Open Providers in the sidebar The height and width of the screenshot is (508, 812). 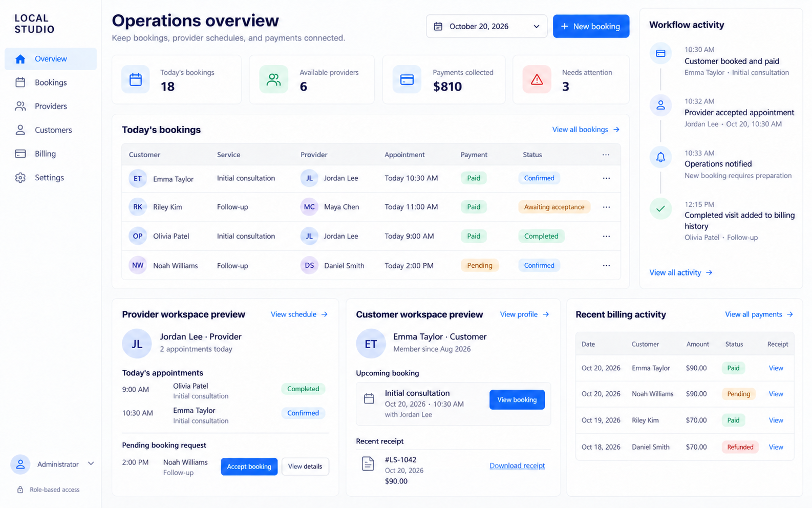tap(51, 106)
